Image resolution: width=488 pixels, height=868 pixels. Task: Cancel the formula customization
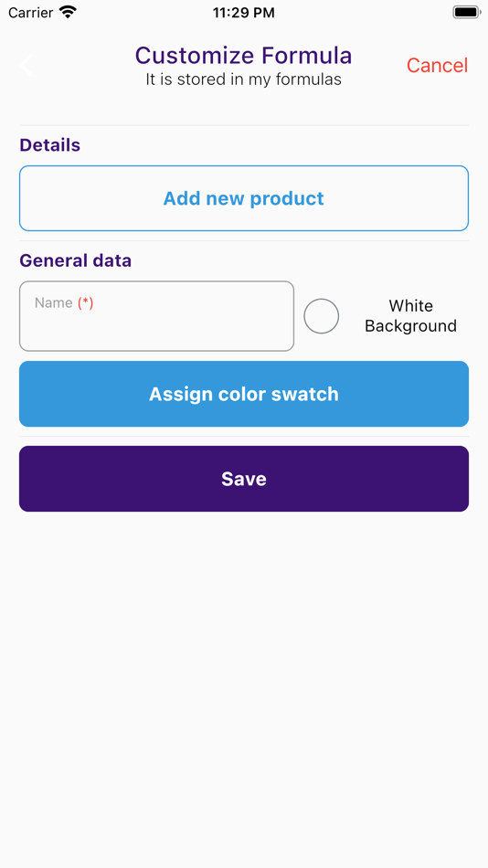[x=437, y=65]
